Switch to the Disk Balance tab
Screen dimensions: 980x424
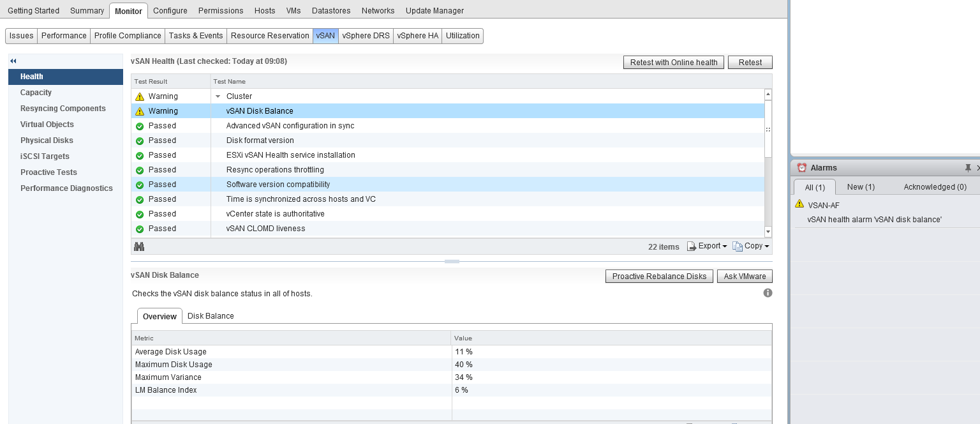coord(211,316)
